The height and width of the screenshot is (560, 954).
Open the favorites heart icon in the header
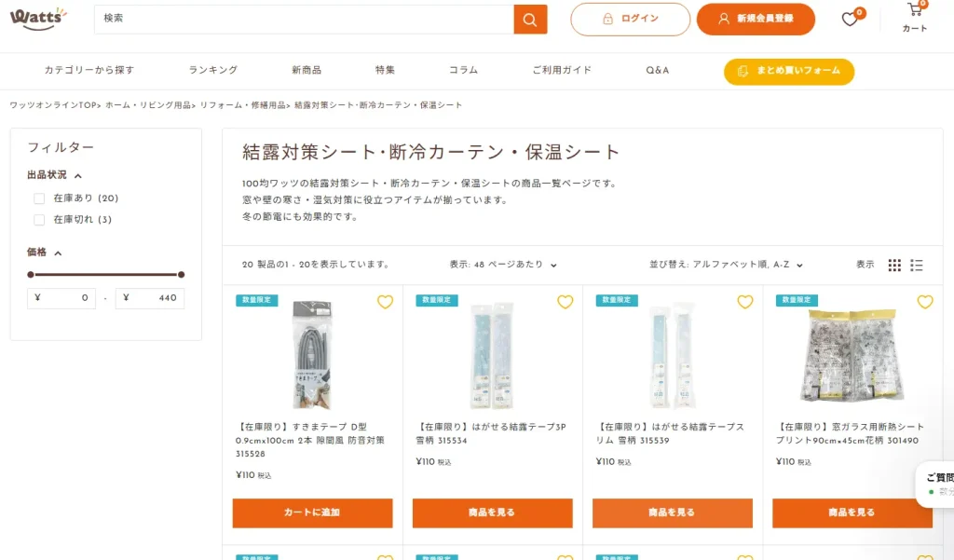[x=849, y=19]
